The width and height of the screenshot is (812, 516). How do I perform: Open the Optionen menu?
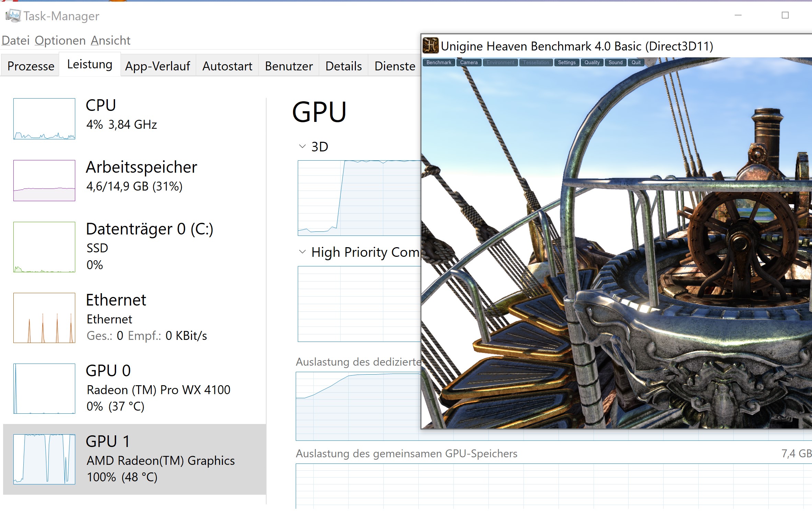(60, 41)
